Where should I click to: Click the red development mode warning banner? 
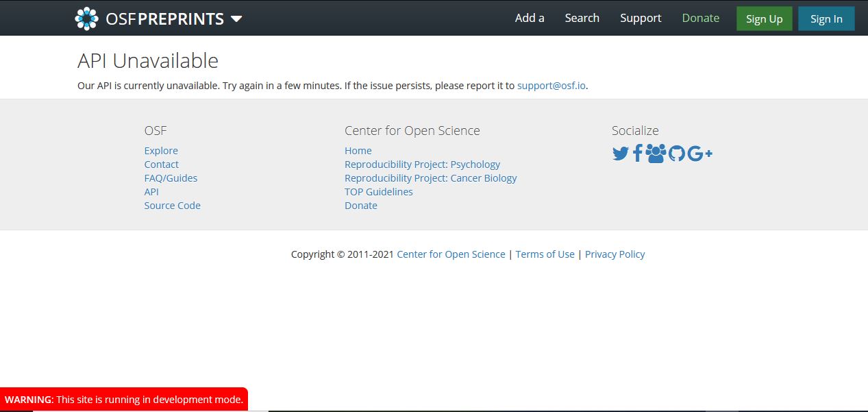coord(124,399)
